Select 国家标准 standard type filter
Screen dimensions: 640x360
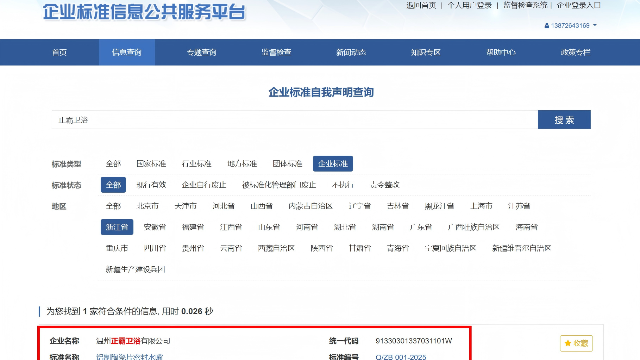(x=151, y=164)
